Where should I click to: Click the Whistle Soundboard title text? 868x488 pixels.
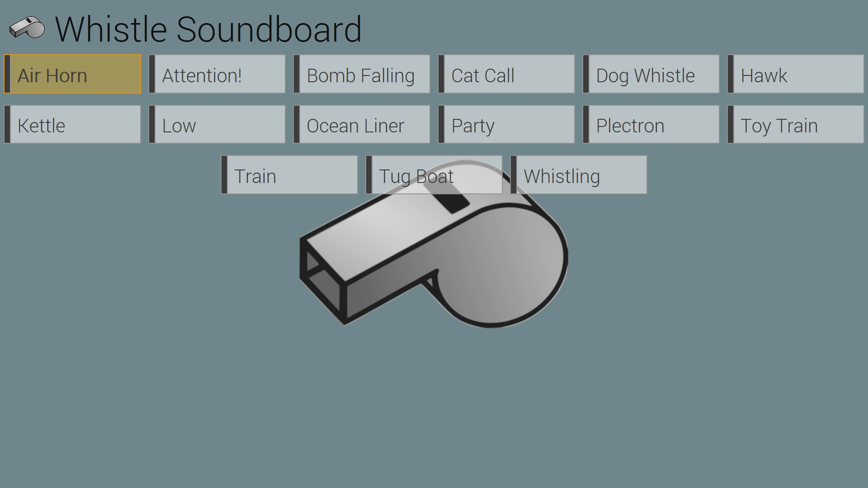click(208, 30)
